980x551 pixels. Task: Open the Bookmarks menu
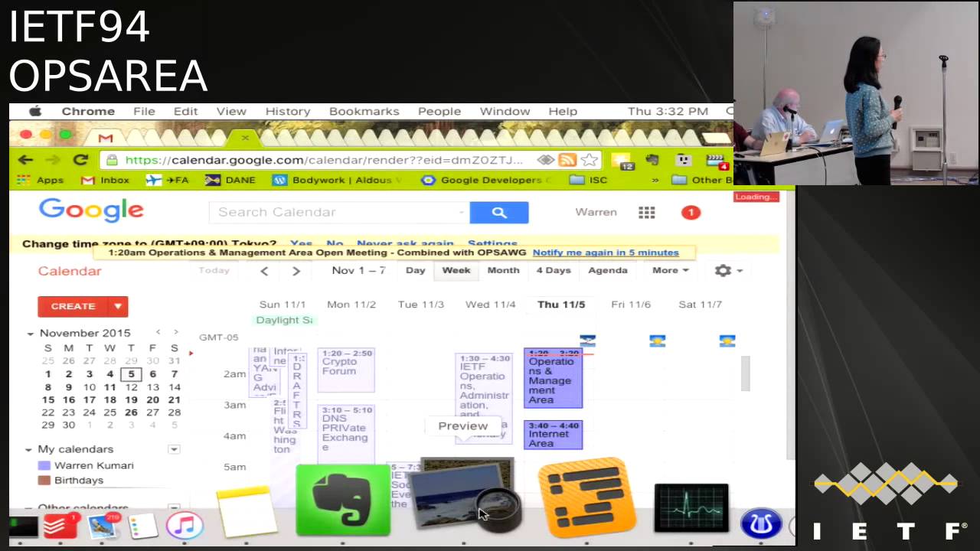pyautogui.click(x=364, y=111)
